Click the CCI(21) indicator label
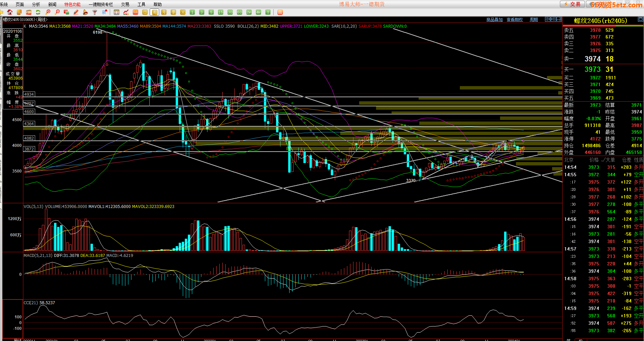Screen dimensions: 644x341 click(31, 303)
